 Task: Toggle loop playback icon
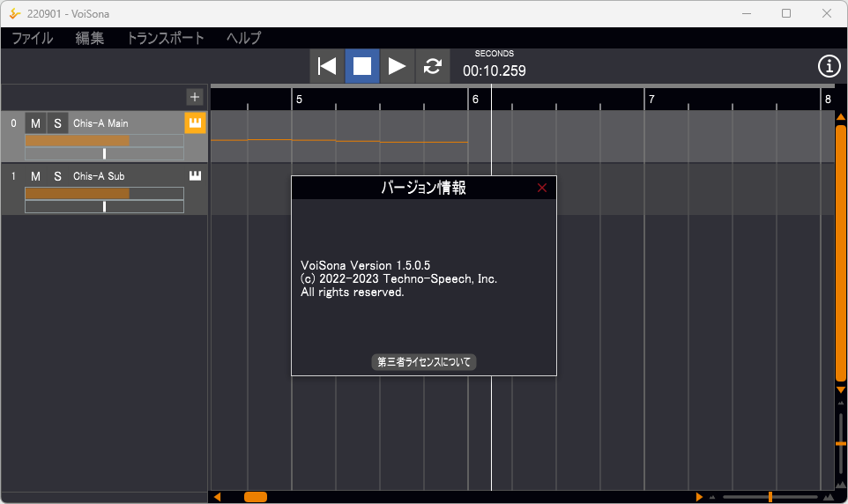click(x=432, y=66)
